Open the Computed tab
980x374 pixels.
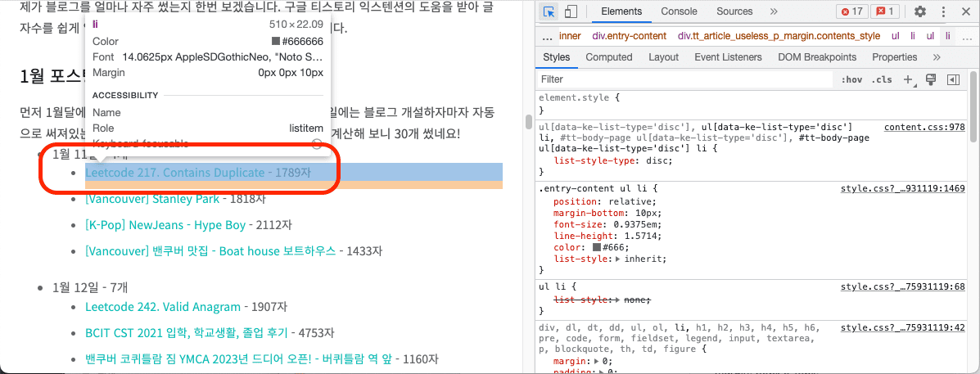[609, 56]
